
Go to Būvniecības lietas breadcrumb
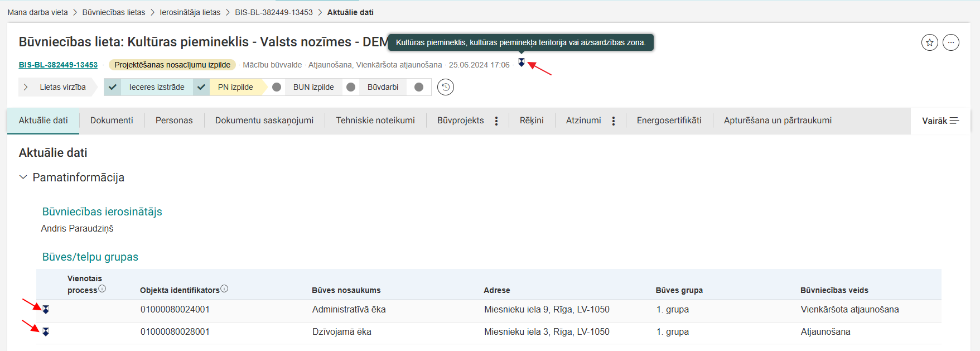[x=113, y=12]
